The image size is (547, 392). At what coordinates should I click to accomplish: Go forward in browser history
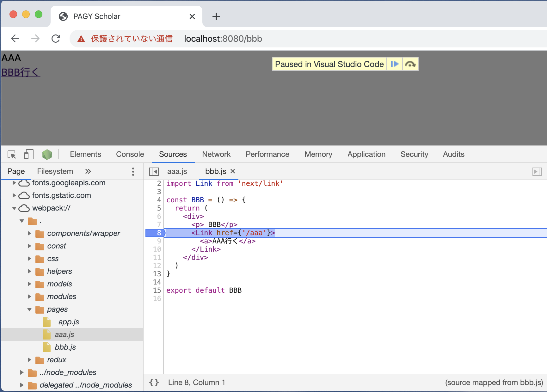35,39
